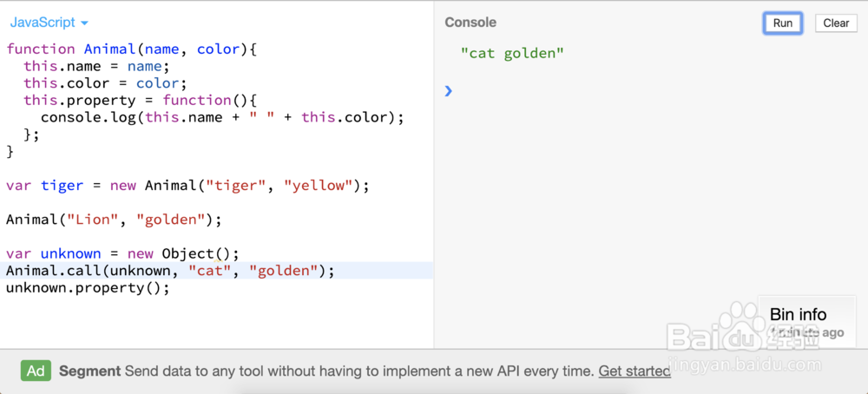Follow the Get started link
868x394 pixels.
click(634, 371)
